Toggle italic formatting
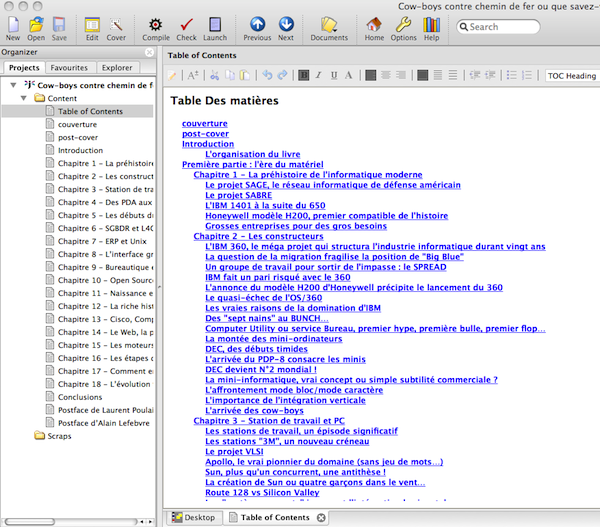Screen dimensions: 600x527 [318, 75]
